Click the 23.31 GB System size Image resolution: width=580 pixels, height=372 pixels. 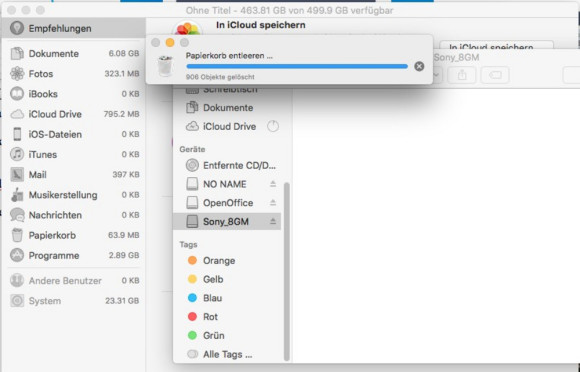(122, 301)
